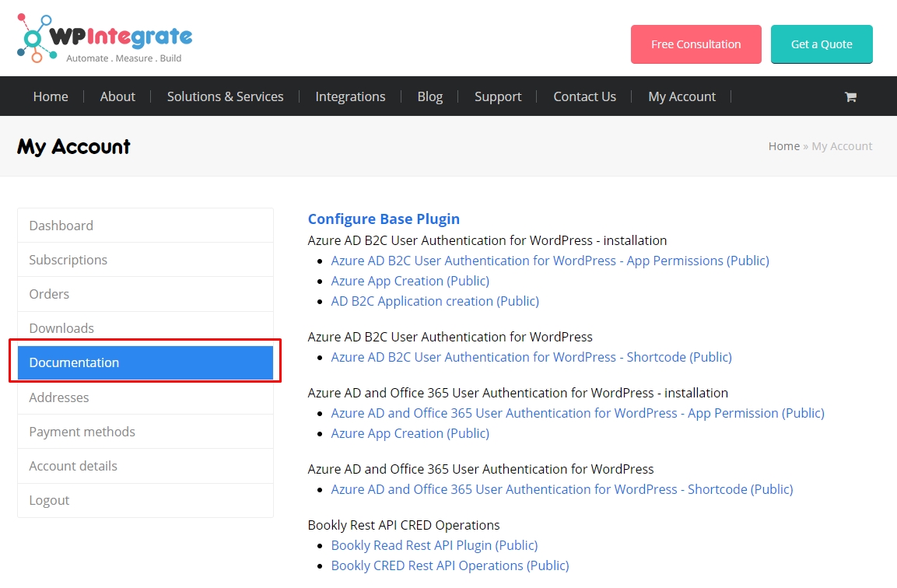Open the Configure Base Plugin heading link

384,219
